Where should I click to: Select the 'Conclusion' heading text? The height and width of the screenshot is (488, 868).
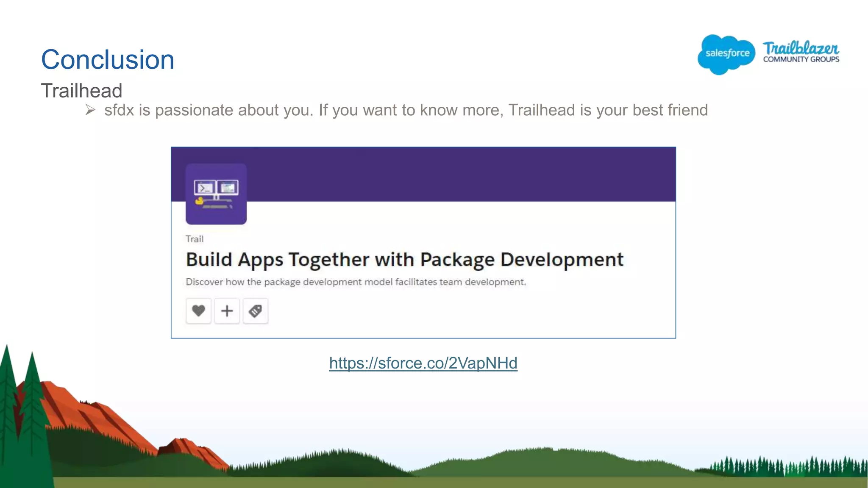108,59
